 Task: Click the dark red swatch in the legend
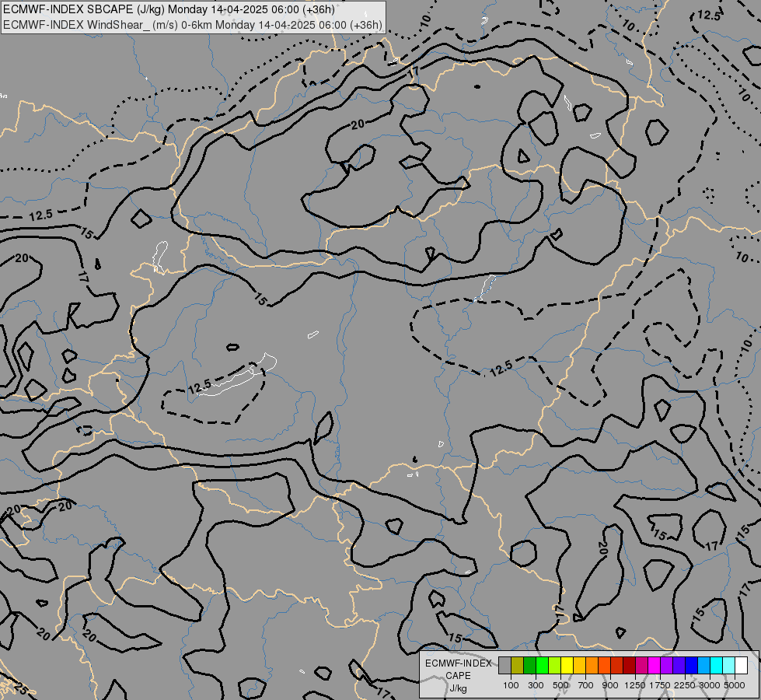(630, 665)
